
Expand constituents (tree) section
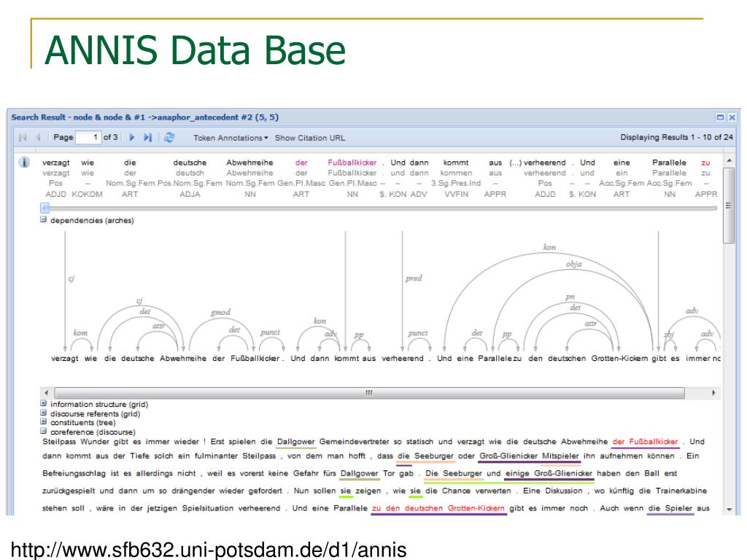pyautogui.click(x=43, y=422)
